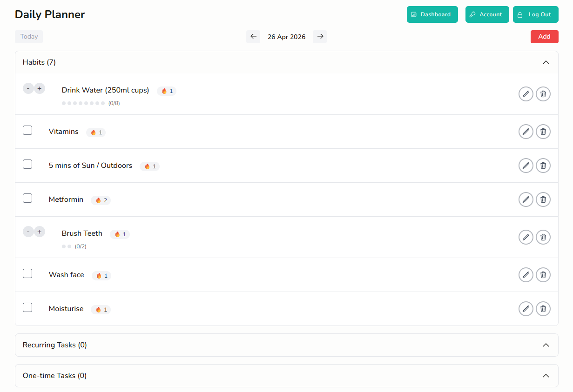The image size is (573, 392).
Task: Click the Drink Water progress dots
Action: [x=83, y=103]
